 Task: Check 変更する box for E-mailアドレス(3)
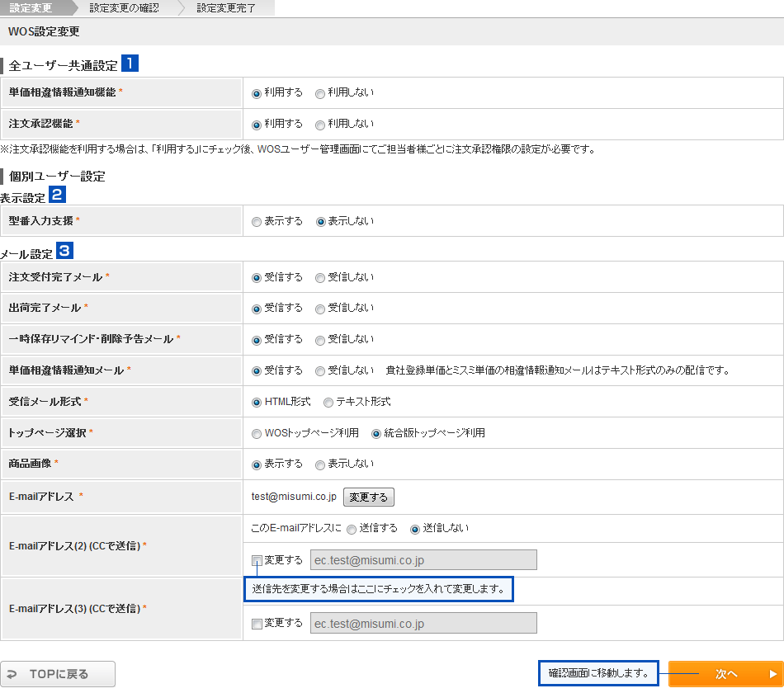coord(257,624)
